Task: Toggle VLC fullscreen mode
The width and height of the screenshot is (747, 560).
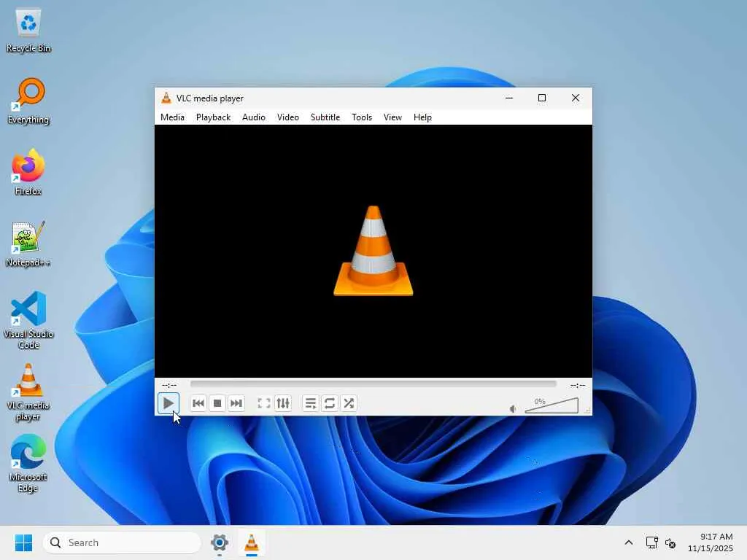Action: coord(264,403)
